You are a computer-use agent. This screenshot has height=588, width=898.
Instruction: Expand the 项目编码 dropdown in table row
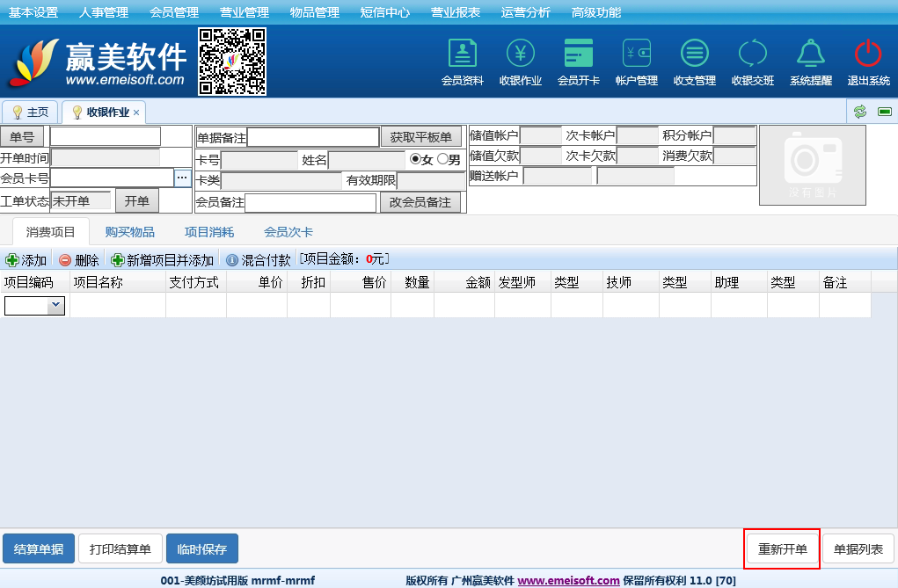point(55,305)
